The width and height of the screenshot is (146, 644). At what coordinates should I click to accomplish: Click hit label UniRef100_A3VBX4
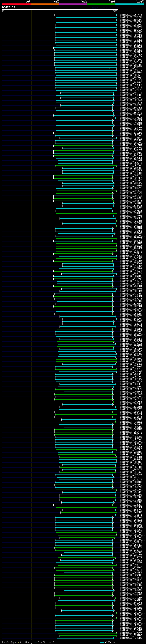pos(131,118)
